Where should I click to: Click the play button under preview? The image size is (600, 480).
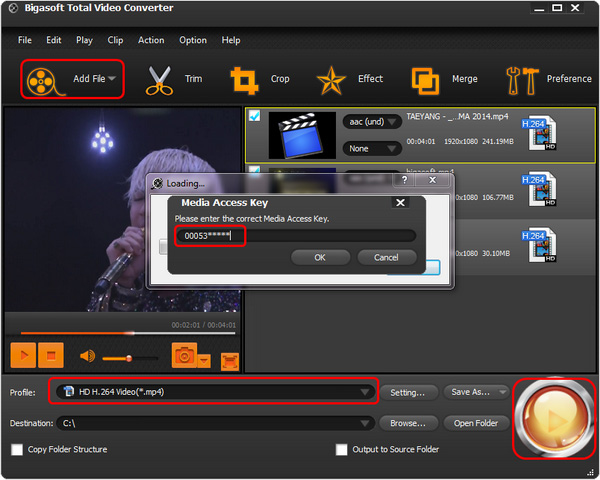[23, 356]
